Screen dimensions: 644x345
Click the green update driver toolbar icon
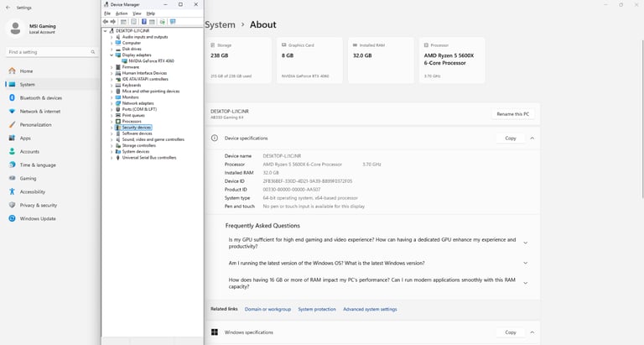pyautogui.click(x=162, y=22)
